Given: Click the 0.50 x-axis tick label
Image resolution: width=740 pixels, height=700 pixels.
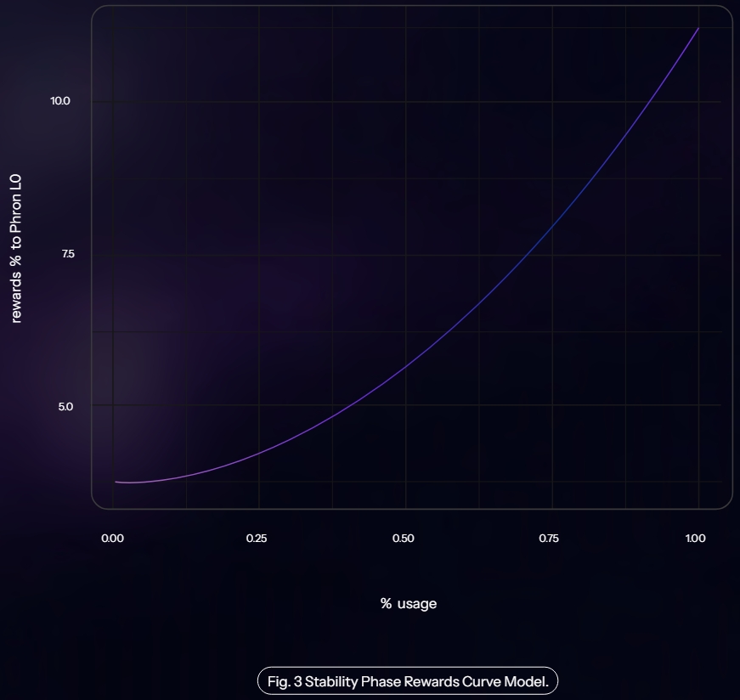Looking at the screenshot, I should (404, 538).
